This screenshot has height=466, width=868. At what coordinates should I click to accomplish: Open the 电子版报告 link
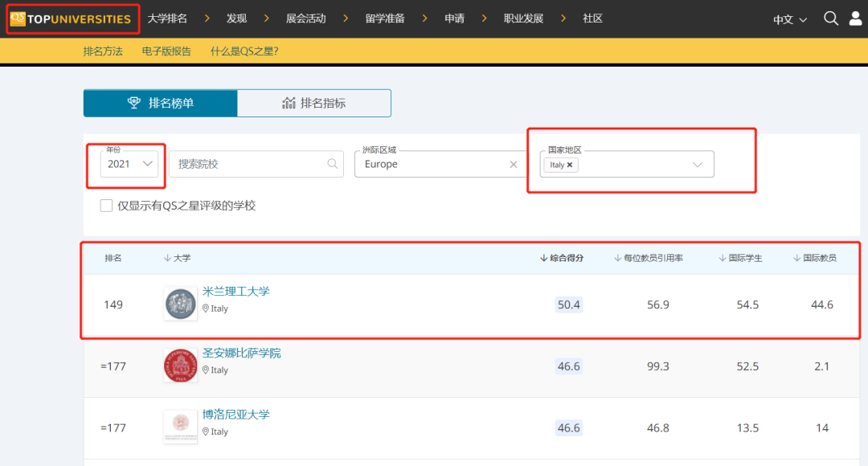[x=166, y=51]
